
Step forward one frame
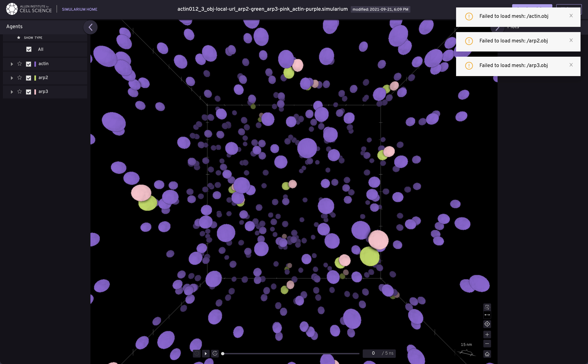pos(215,353)
